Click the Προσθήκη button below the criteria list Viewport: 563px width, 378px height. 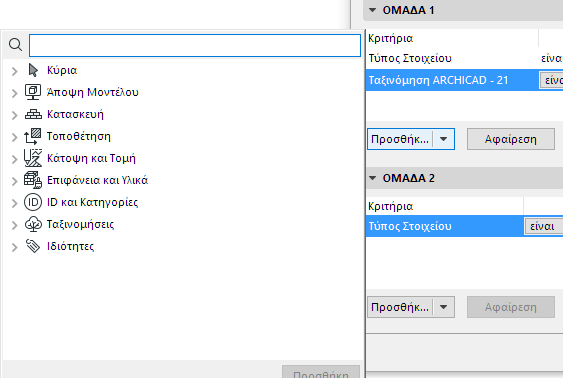point(321,372)
